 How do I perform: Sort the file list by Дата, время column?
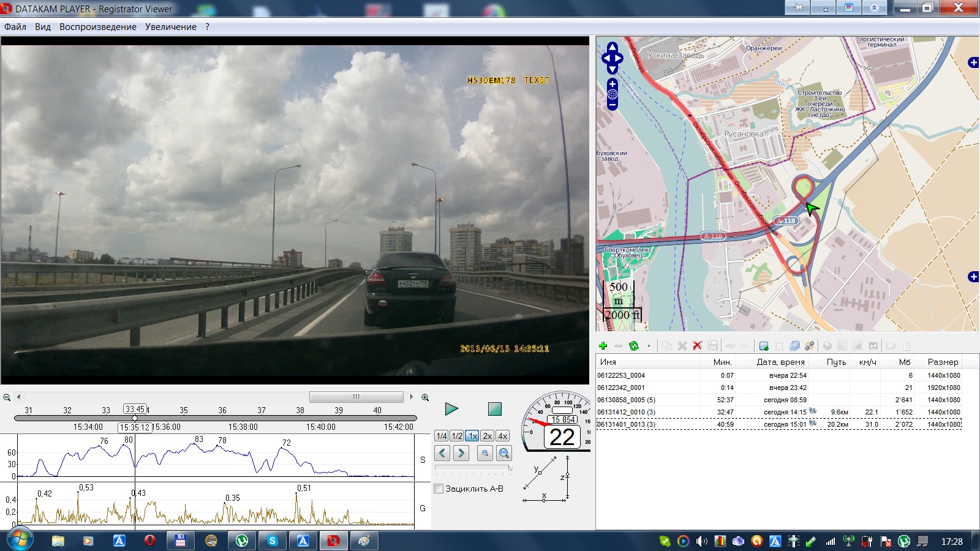click(x=780, y=362)
